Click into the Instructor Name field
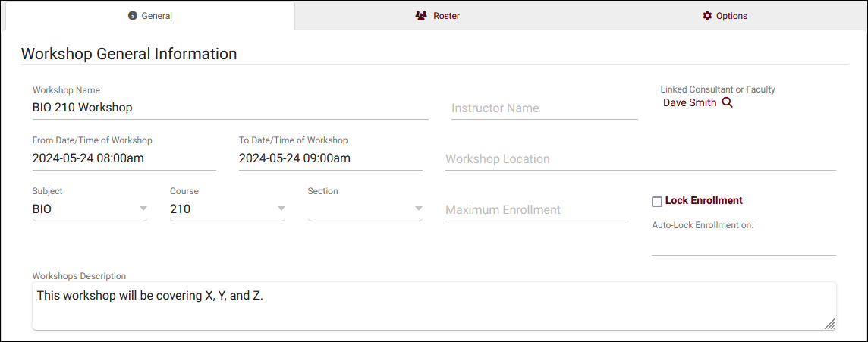This screenshot has height=342, width=868. click(544, 108)
